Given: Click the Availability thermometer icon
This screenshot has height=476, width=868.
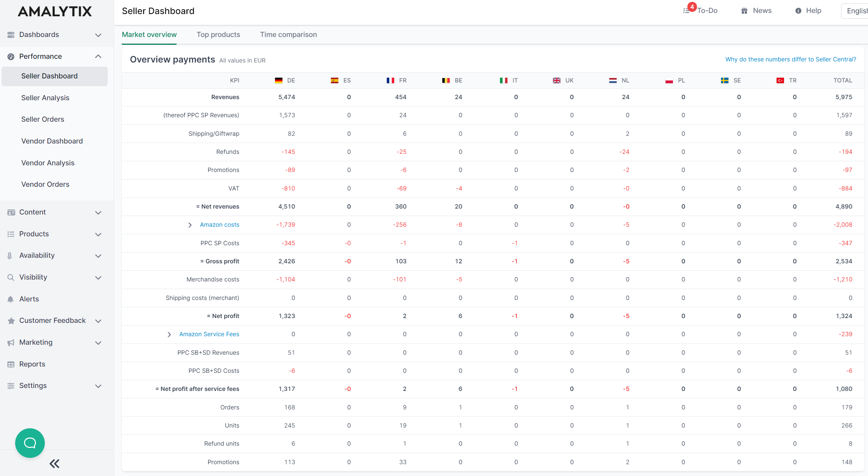Looking at the screenshot, I should click(x=10, y=256).
